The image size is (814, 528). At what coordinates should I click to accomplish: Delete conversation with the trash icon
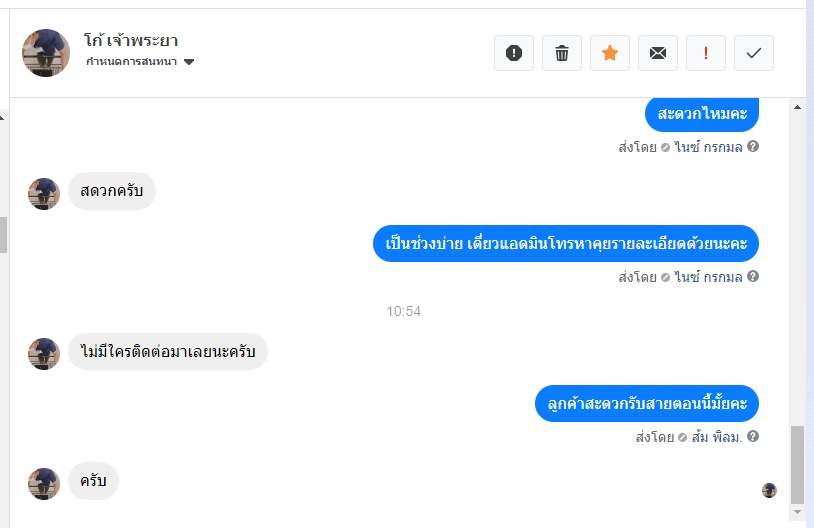pyautogui.click(x=562, y=53)
